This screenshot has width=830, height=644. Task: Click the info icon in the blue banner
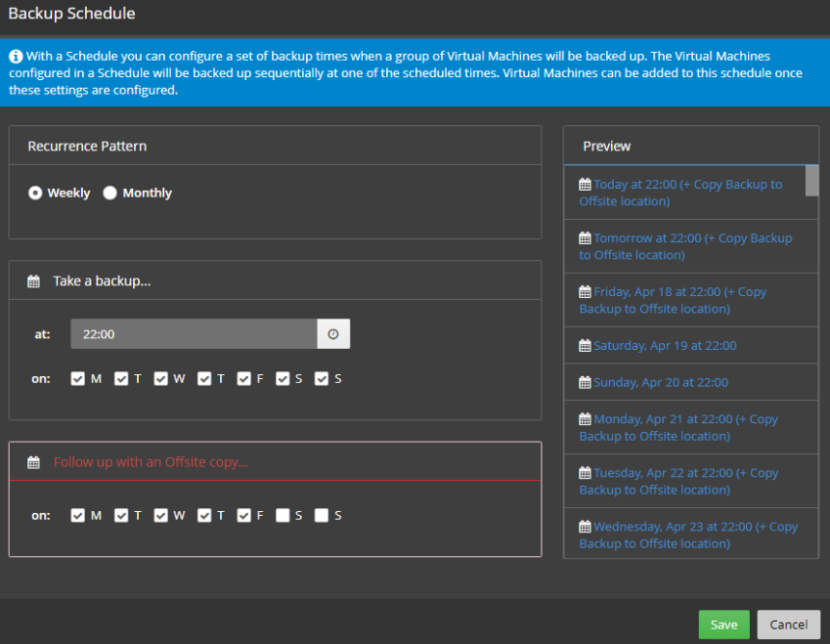point(16,58)
